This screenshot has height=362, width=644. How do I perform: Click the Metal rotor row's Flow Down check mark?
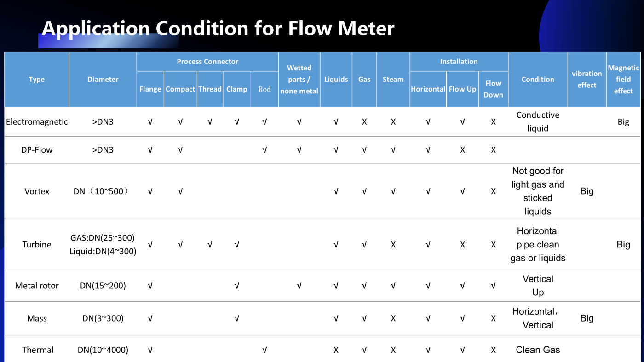click(x=493, y=286)
